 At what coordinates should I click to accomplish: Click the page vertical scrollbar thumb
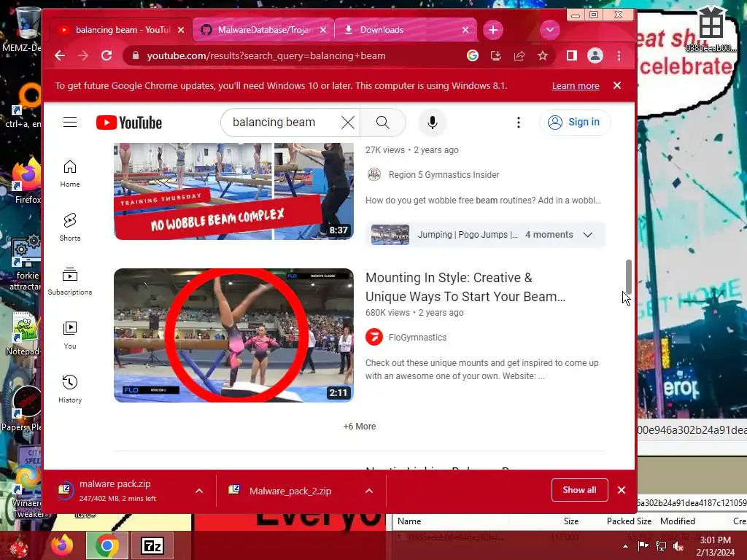click(628, 277)
